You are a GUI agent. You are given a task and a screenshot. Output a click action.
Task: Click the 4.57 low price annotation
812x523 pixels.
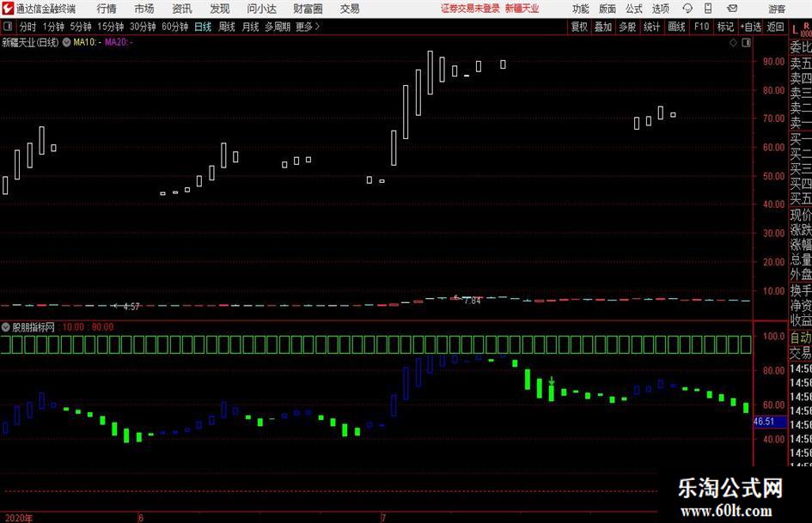131,307
